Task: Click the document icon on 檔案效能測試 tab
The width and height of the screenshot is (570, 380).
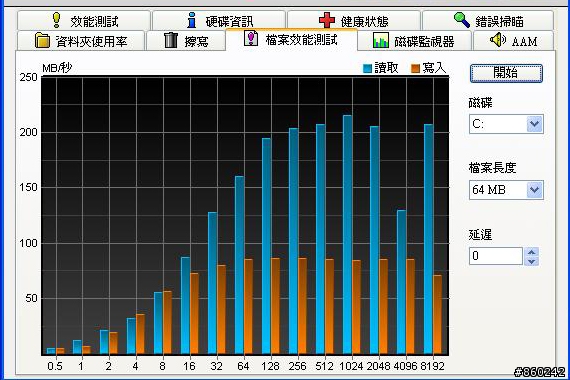Action: [251, 38]
